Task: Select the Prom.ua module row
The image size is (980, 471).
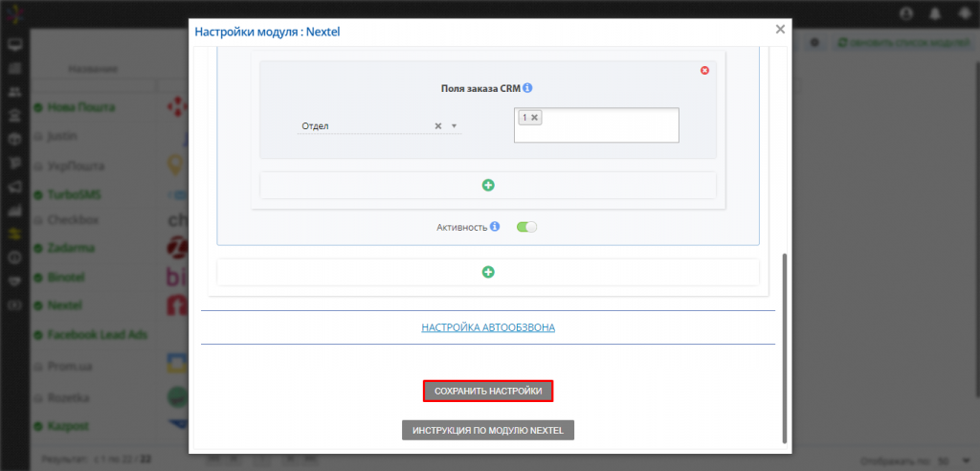Action: [69, 367]
